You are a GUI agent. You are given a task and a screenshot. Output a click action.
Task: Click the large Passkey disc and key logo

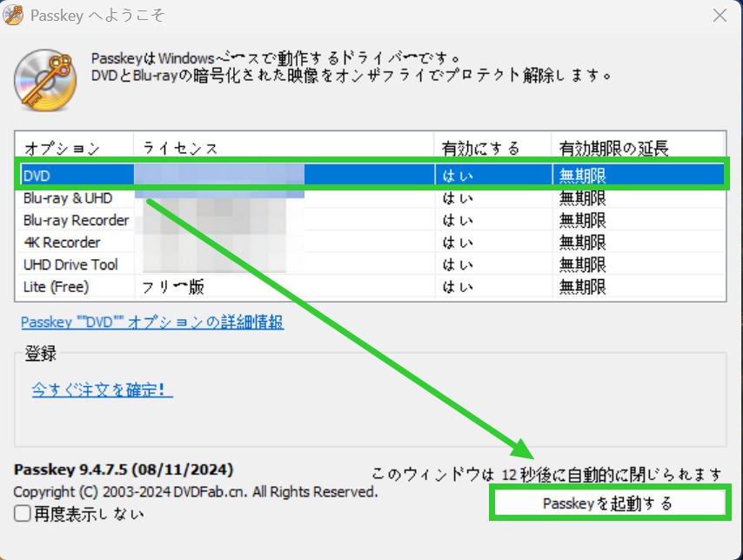coord(45,80)
